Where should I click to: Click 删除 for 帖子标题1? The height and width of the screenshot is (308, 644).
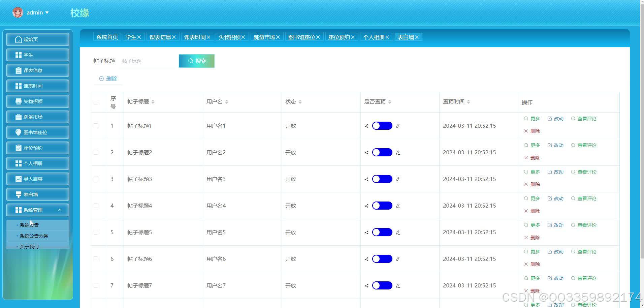532,131
